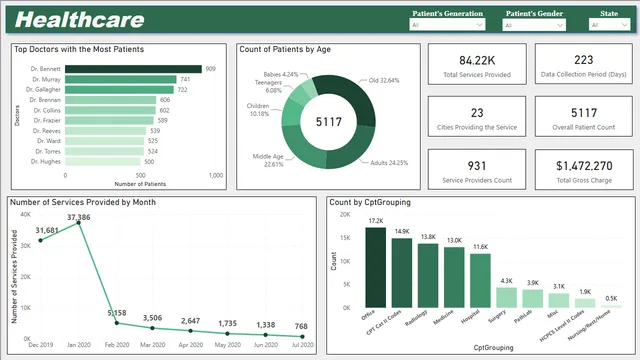This screenshot has width=640, height=360.
Task: Click the Feb 2020 data point 5,158
Action: tap(117, 323)
